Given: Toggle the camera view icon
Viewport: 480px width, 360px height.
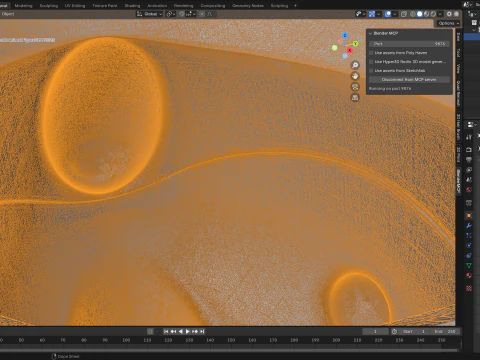Looking at the screenshot, I should click(x=355, y=87).
